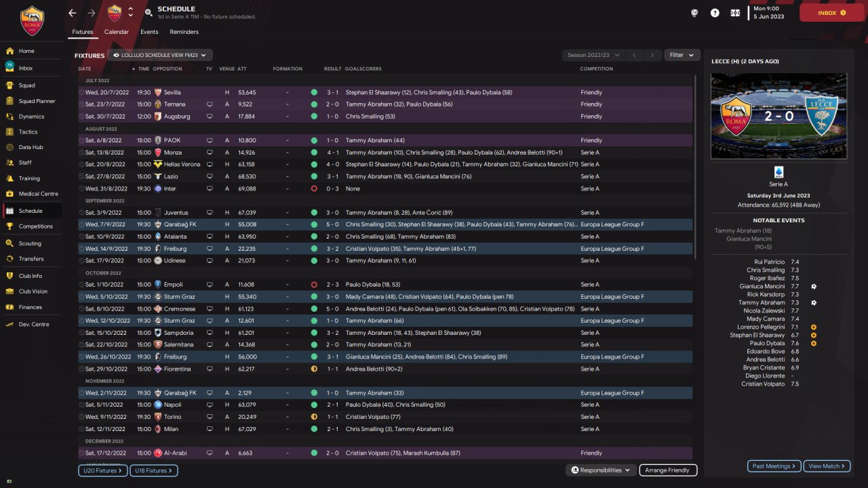Image resolution: width=868 pixels, height=488 pixels.
Task: Click the Arrange Friendly button
Action: coord(667,470)
